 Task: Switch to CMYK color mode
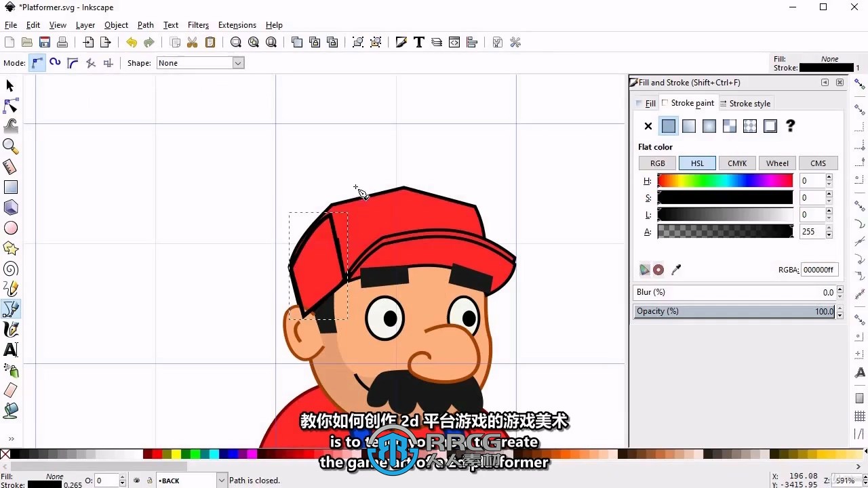737,163
